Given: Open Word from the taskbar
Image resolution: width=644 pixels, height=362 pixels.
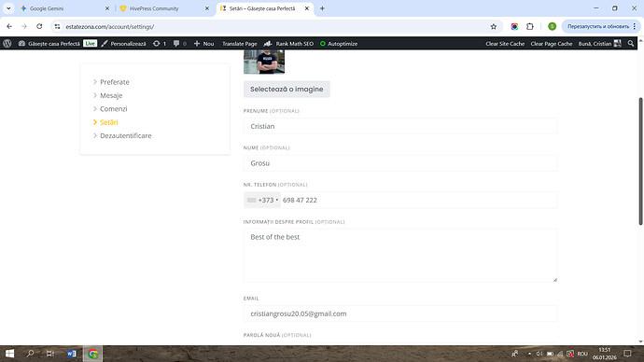Looking at the screenshot, I should pos(72,354).
